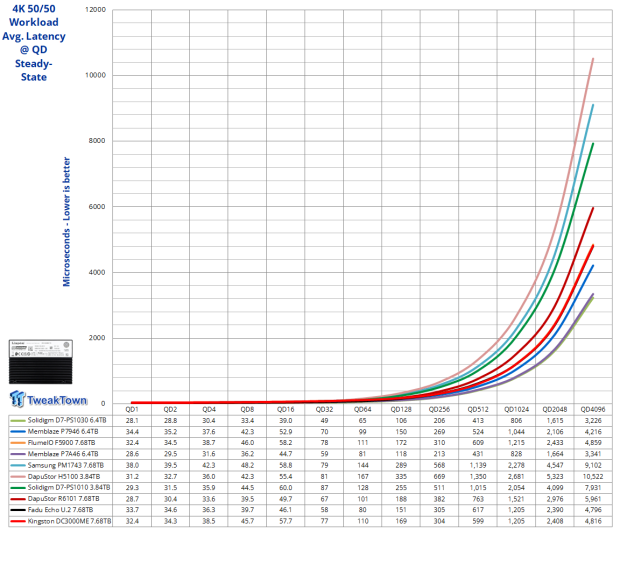Image resolution: width=620 pixels, height=568 pixels.
Task: Click Samsung PM1743 QD4096 value 9,102
Action: click(x=593, y=465)
